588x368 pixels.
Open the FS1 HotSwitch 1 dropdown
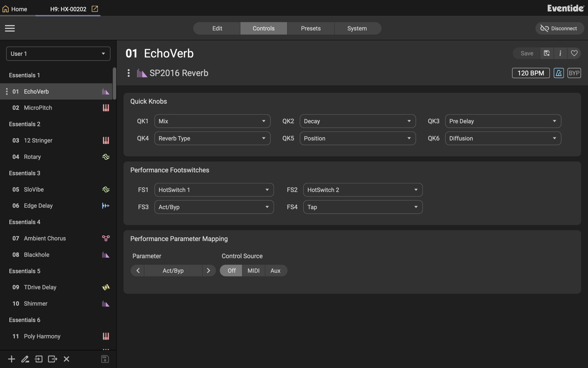coord(214,190)
